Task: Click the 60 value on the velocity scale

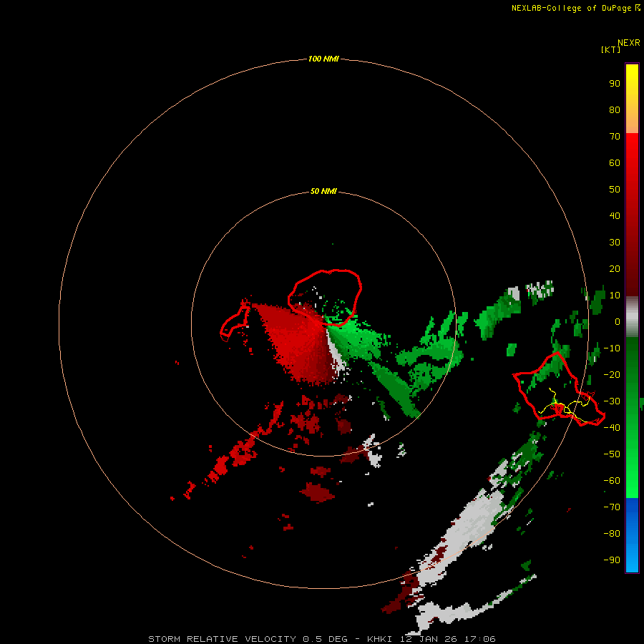Action: click(x=615, y=162)
